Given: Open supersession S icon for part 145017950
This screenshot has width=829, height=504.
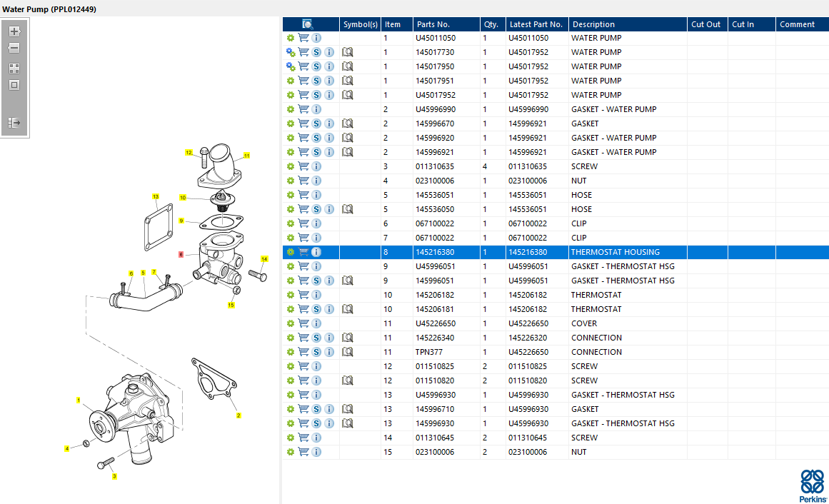Looking at the screenshot, I should pos(316,66).
